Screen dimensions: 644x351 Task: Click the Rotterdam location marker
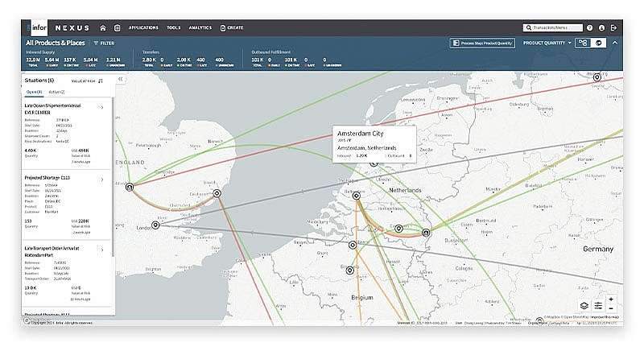(x=357, y=196)
